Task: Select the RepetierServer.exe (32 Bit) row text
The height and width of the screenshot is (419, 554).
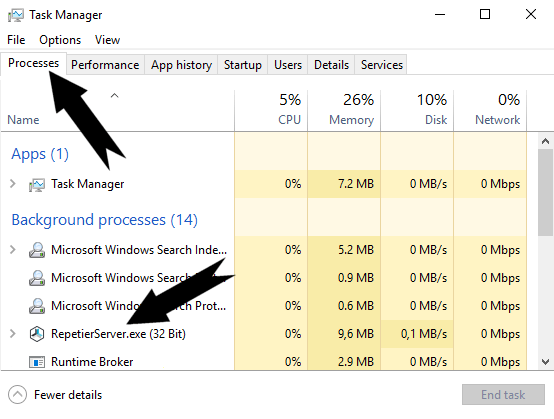Action: point(118,334)
